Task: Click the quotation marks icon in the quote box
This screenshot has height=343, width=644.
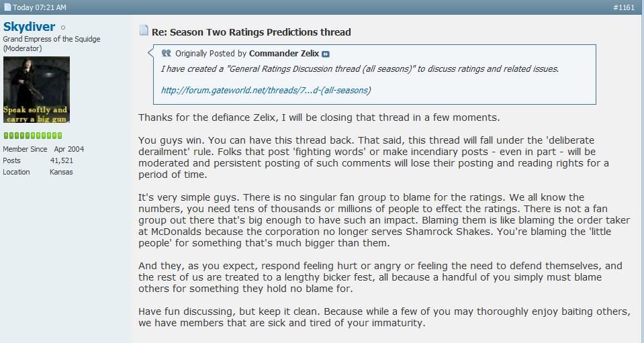Action: point(166,53)
